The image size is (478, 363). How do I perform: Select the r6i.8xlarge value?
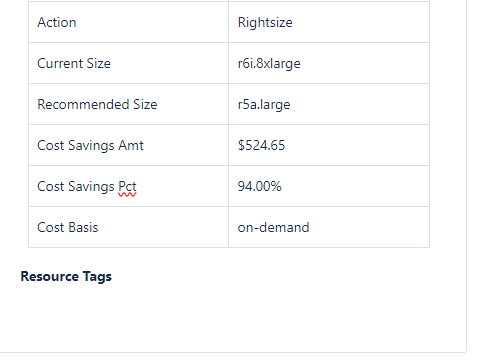coord(269,63)
